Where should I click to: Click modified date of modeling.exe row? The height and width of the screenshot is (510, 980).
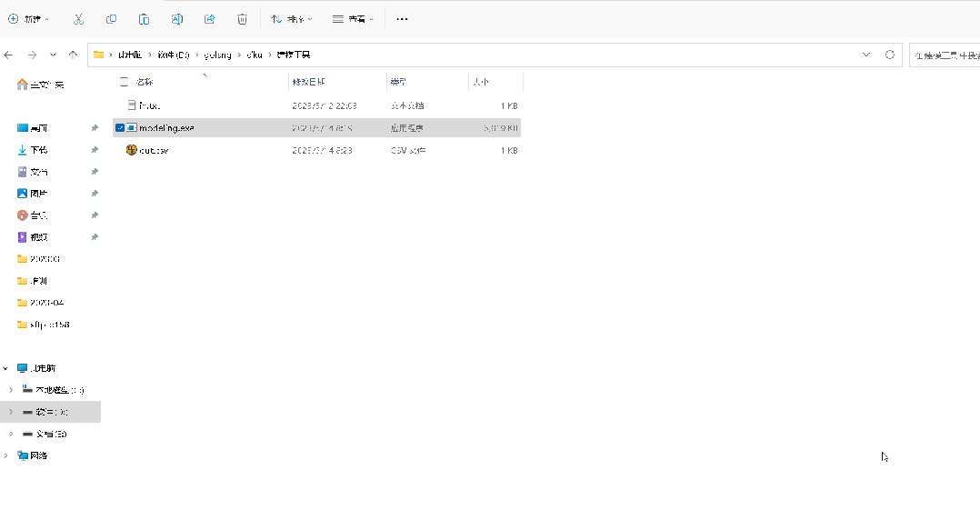(x=323, y=128)
